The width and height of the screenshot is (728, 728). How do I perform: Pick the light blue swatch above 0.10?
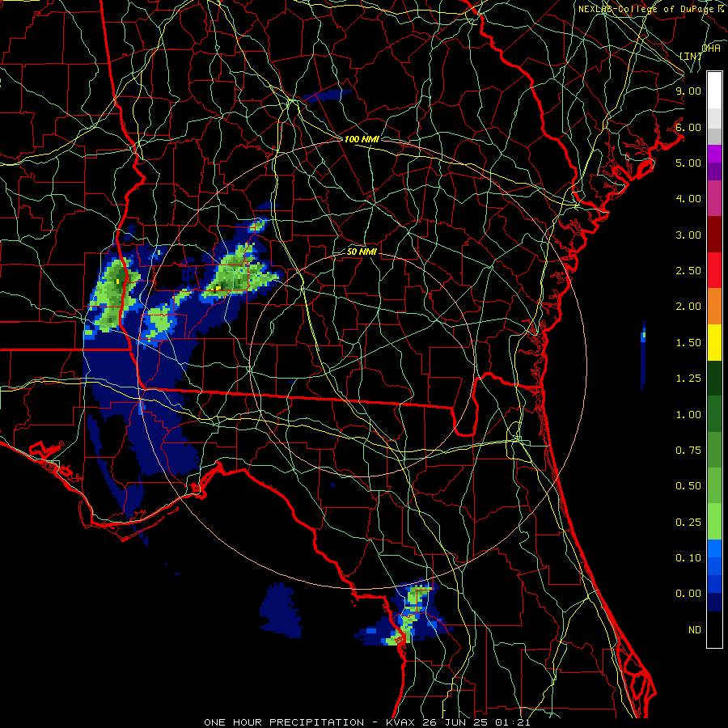[x=714, y=548]
